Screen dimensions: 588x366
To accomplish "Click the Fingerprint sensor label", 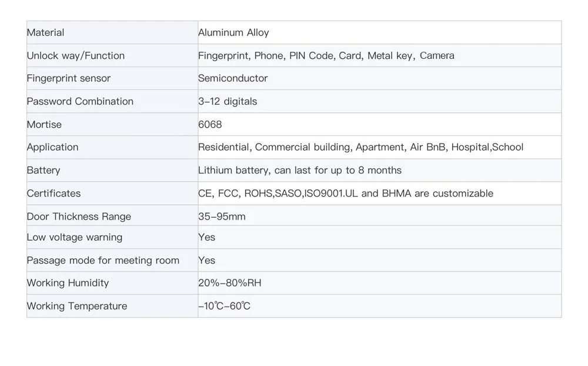I will click(68, 78).
